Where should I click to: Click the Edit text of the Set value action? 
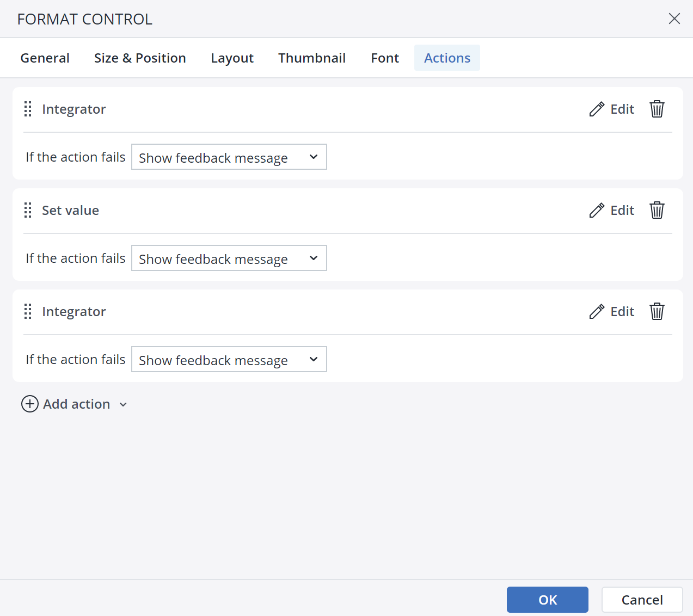tap(622, 210)
